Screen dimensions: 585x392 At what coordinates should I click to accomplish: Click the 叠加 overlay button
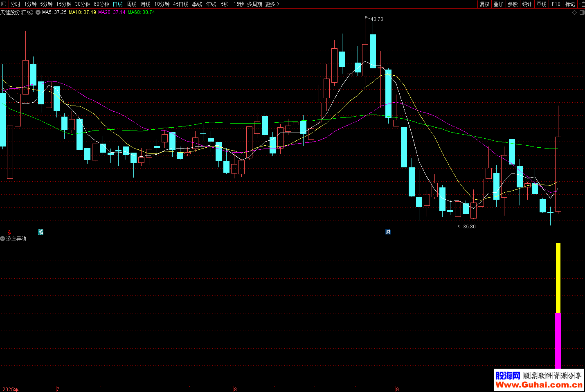[498, 4]
